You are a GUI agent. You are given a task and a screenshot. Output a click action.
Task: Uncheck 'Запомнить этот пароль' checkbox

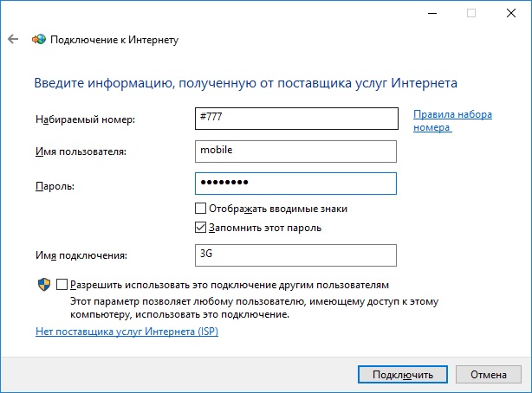click(x=201, y=228)
